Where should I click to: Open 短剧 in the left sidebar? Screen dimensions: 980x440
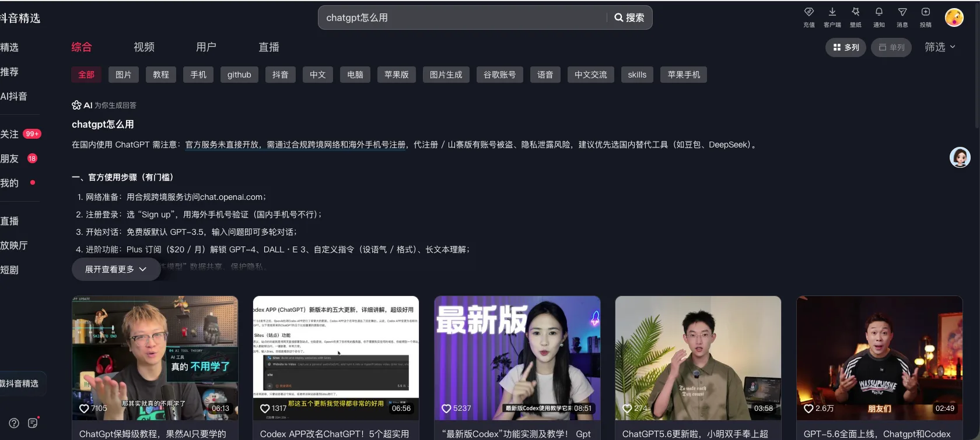click(x=10, y=270)
